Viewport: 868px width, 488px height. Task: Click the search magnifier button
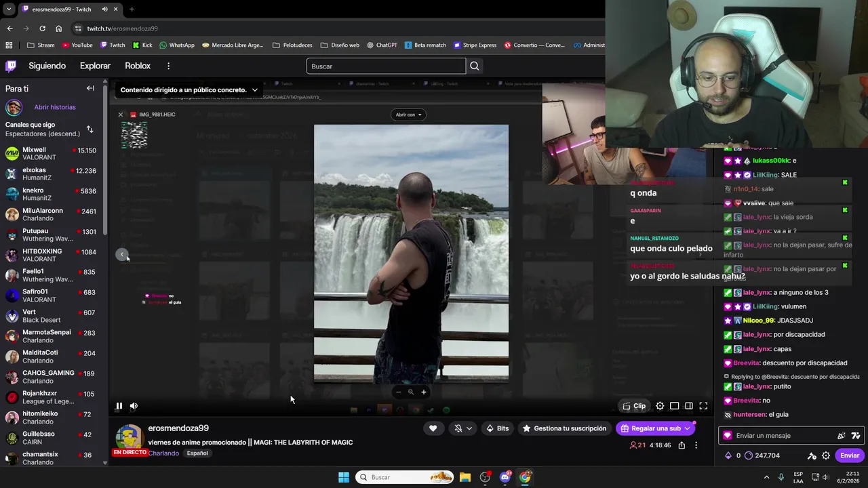[475, 66]
